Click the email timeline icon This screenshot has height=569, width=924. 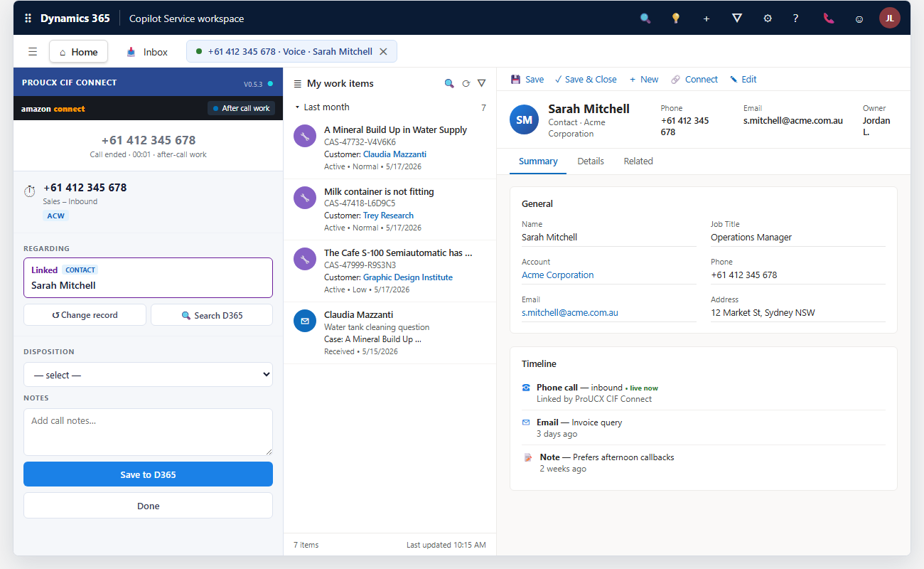(527, 422)
